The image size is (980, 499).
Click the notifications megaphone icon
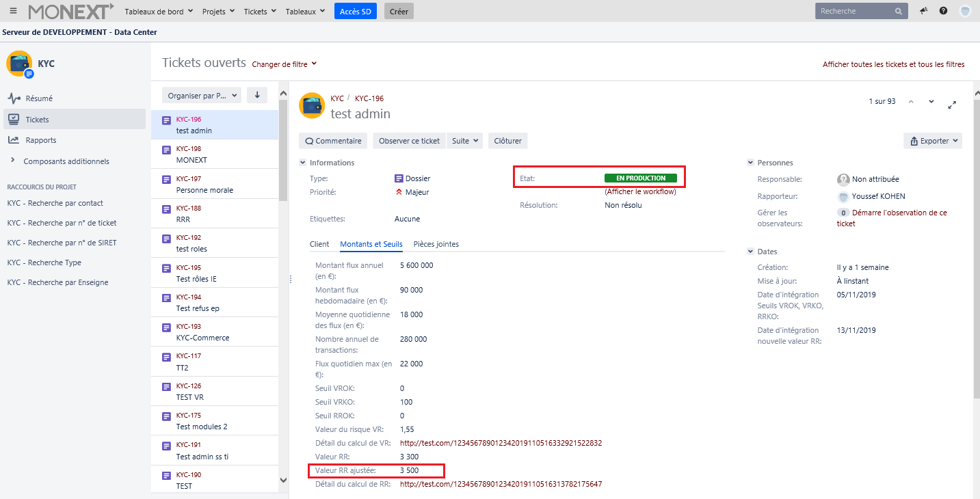click(x=924, y=11)
